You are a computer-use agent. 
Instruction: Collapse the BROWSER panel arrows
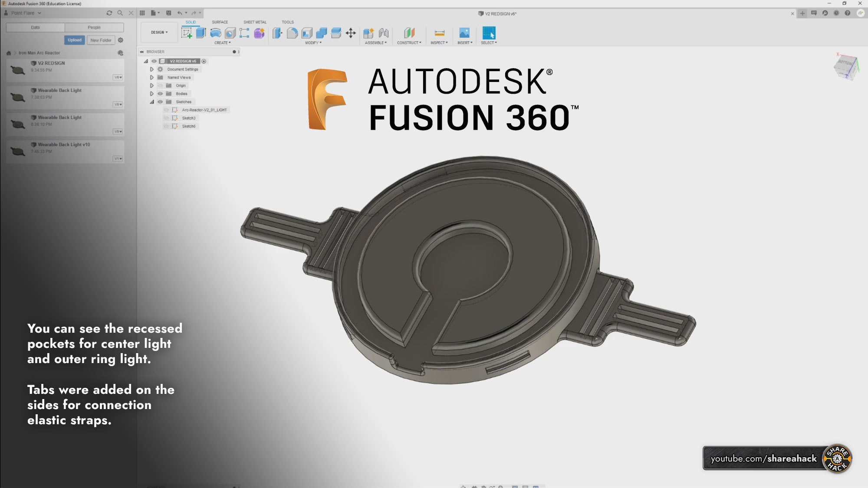pos(141,52)
